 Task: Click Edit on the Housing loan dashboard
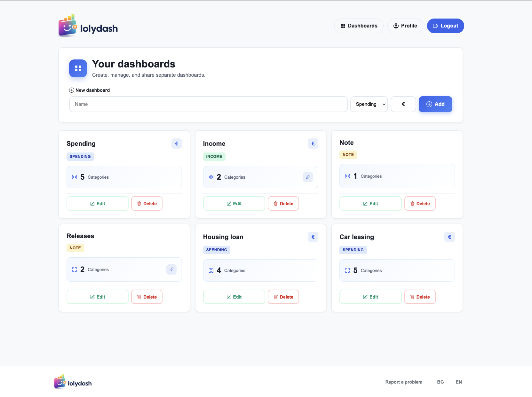pyautogui.click(x=234, y=297)
